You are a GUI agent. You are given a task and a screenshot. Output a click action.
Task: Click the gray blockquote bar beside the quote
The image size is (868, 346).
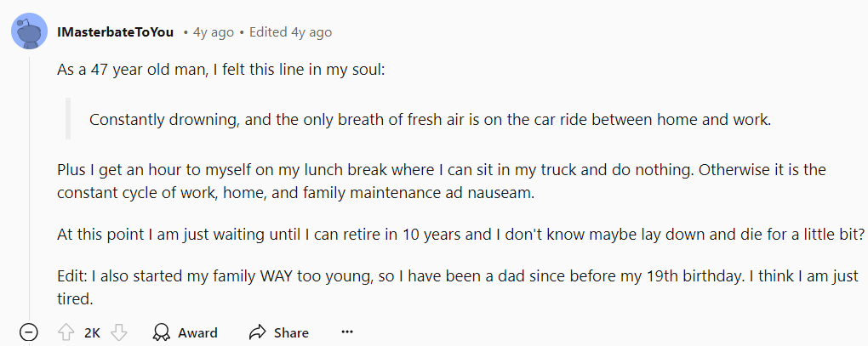(x=68, y=118)
